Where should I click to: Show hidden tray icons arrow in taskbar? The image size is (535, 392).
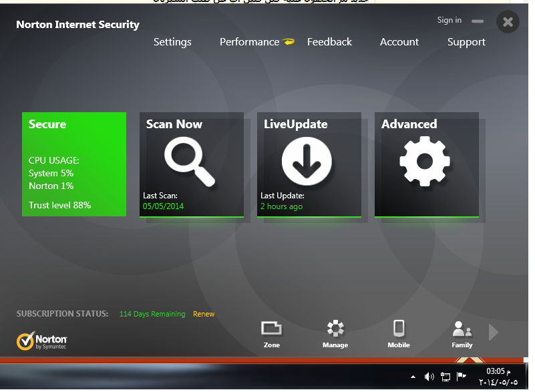(x=413, y=377)
